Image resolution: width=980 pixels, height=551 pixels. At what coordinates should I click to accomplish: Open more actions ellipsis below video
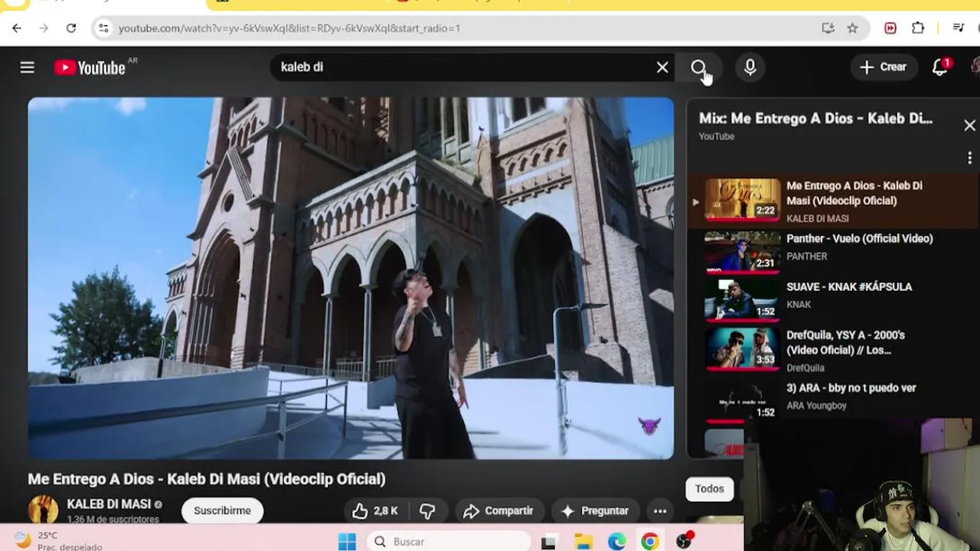(660, 510)
